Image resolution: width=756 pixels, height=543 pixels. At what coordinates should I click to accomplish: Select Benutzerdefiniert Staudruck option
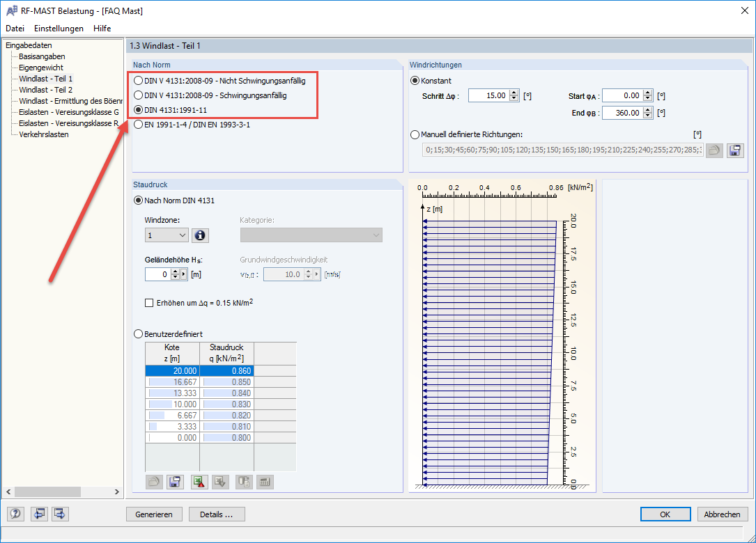[139, 334]
